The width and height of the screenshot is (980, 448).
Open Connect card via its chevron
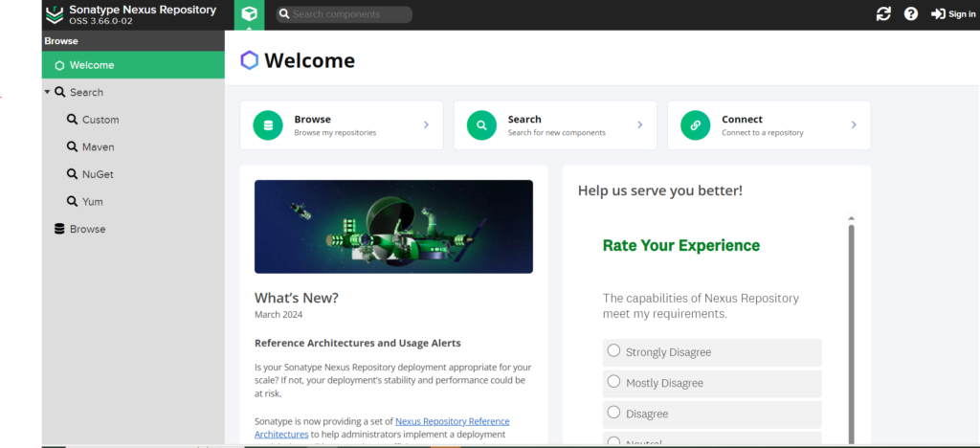click(854, 125)
